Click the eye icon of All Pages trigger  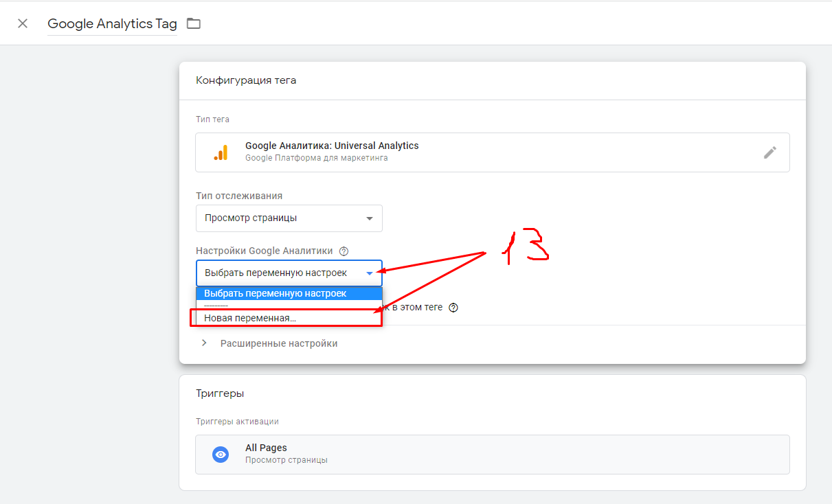tap(221, 454)
